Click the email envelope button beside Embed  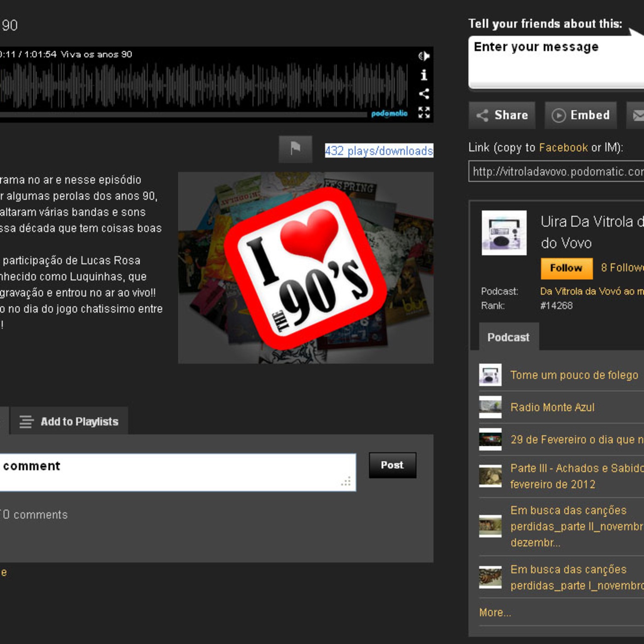point(636,115)
